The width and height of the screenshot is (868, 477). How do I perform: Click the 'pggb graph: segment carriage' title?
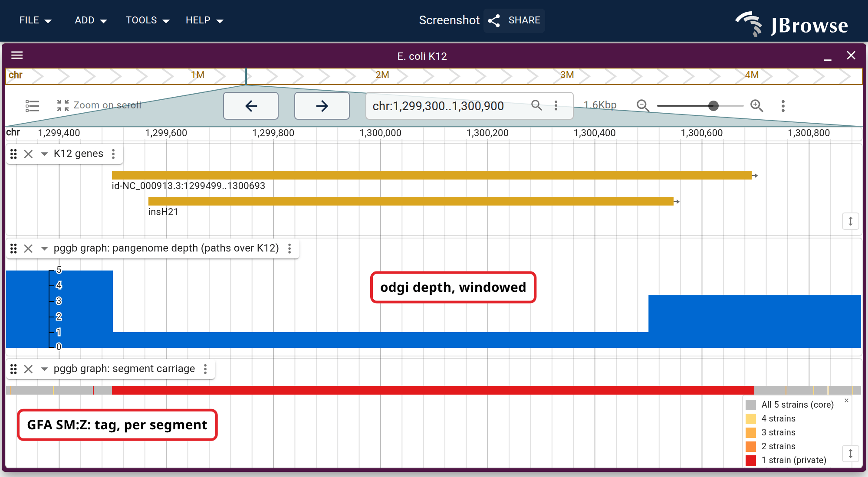(125, 369)
